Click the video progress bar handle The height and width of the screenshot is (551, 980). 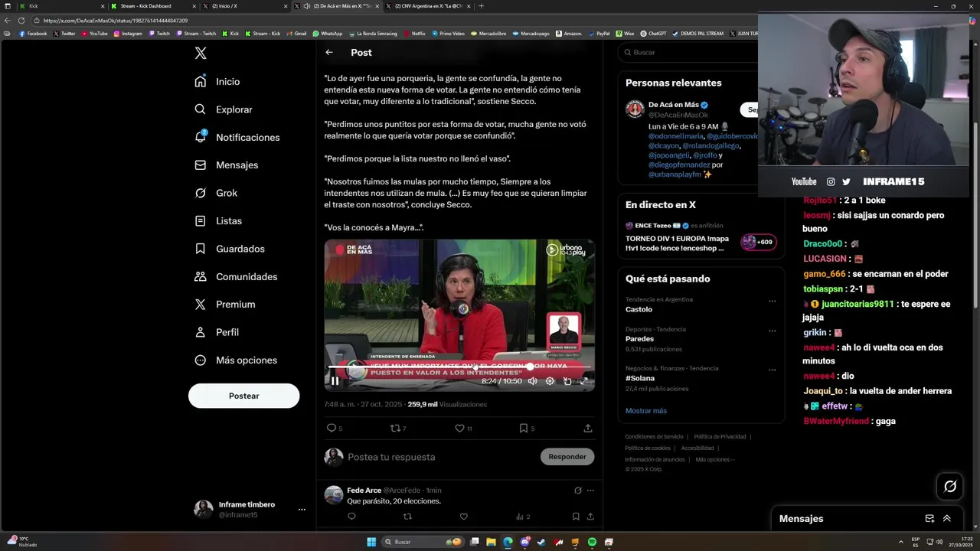(530, 367)
